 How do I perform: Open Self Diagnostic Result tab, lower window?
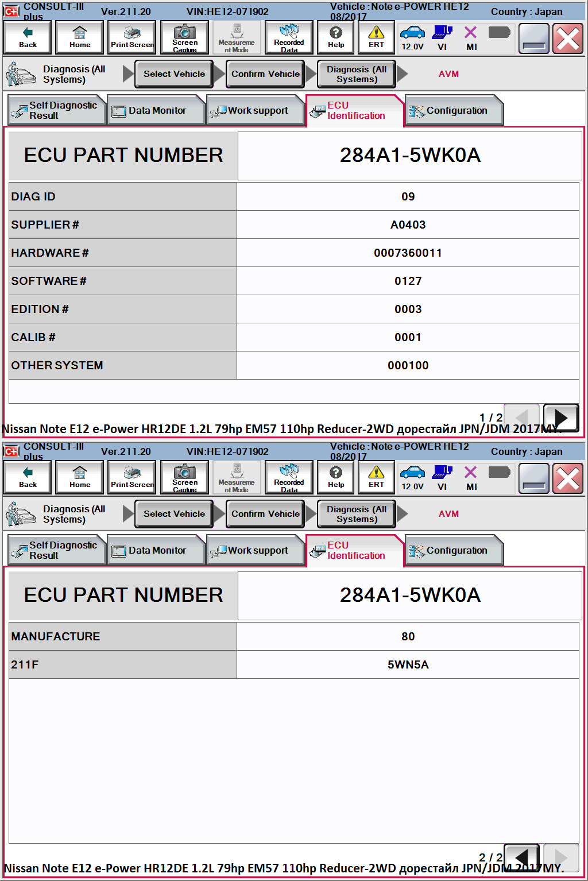click(56, 550)
